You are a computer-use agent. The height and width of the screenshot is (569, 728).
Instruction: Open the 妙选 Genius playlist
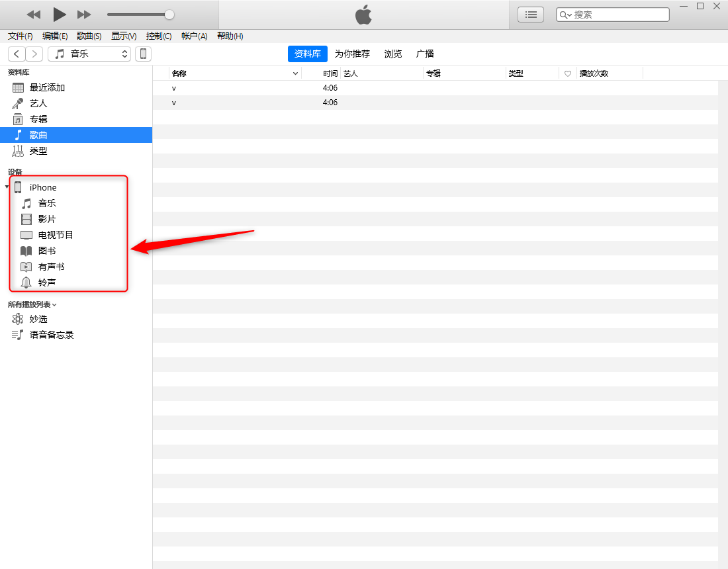76,320
